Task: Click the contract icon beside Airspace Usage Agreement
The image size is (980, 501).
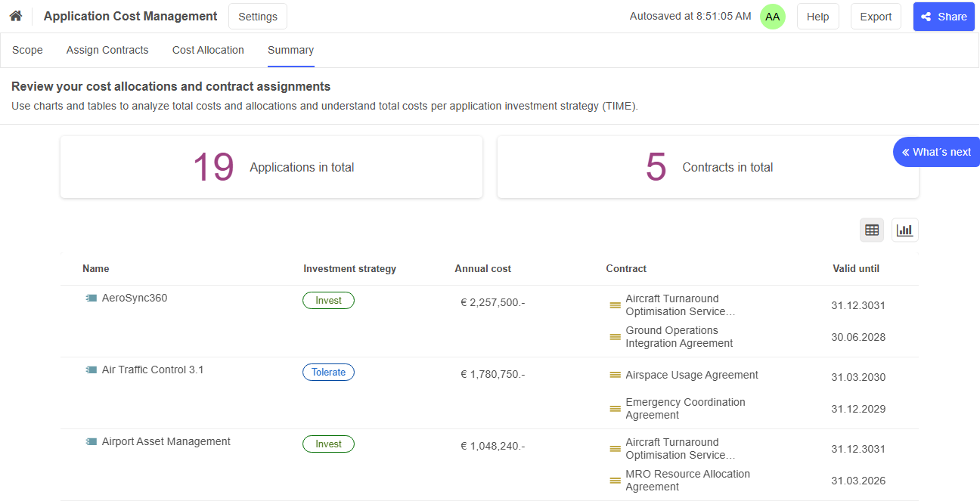Action: [x=614, y=375]
